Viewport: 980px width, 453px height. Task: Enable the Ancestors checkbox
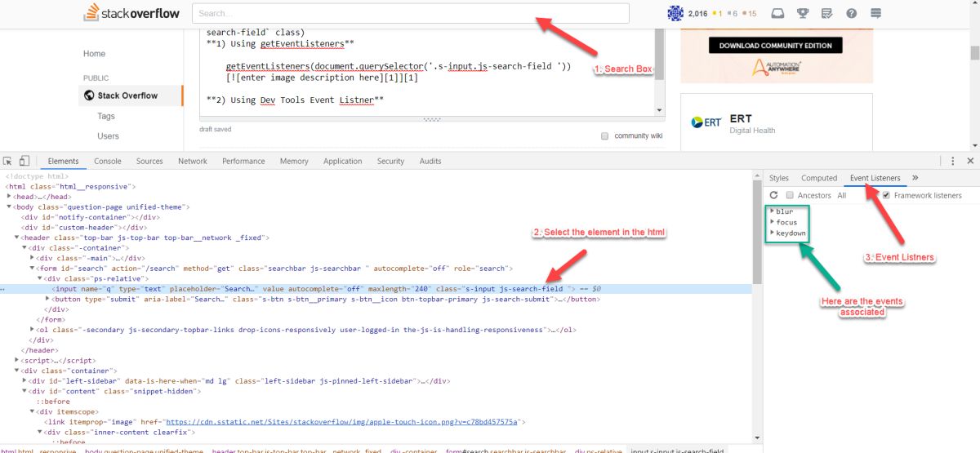click(x=790, y=195)
